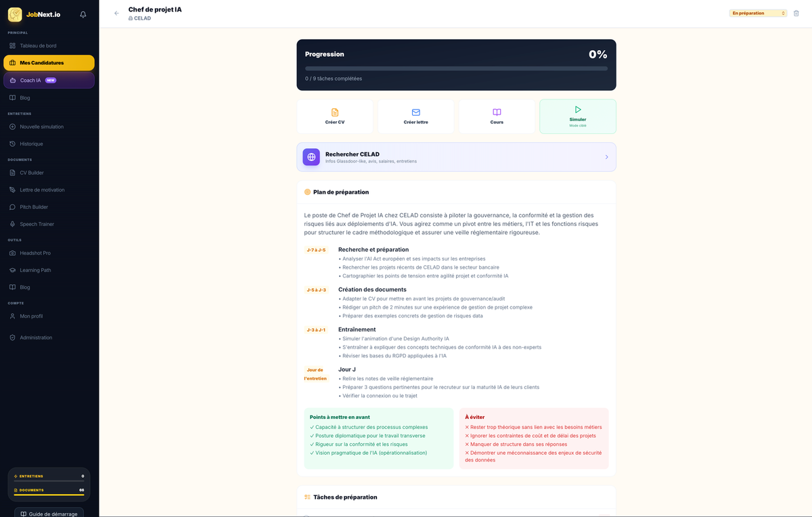The height and width of the screenshot is (517, 812).
Task: Click the Rechercher CELAD globe icon
Action: (311, 157)
